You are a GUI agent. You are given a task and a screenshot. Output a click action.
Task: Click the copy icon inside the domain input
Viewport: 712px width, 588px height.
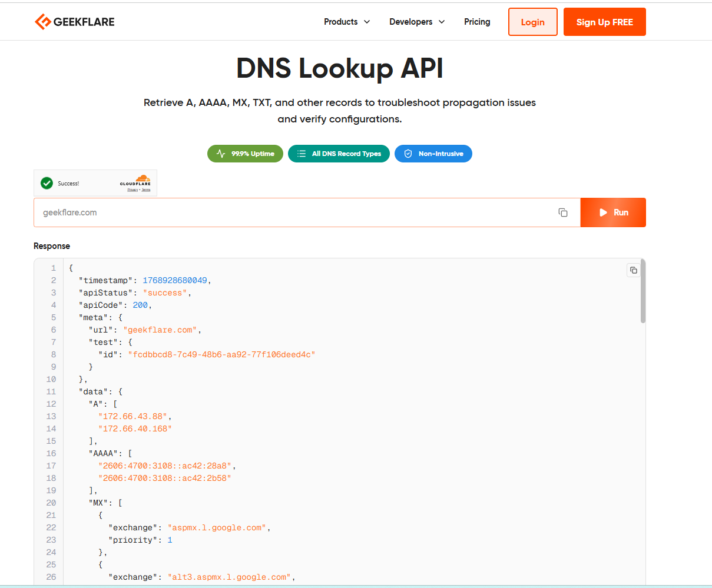(x=563, y=212)
